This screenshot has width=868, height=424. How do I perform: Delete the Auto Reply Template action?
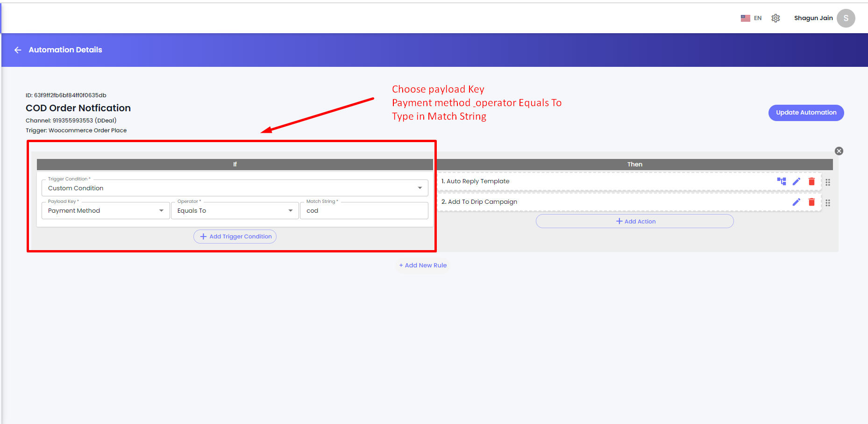pos(811,181)
